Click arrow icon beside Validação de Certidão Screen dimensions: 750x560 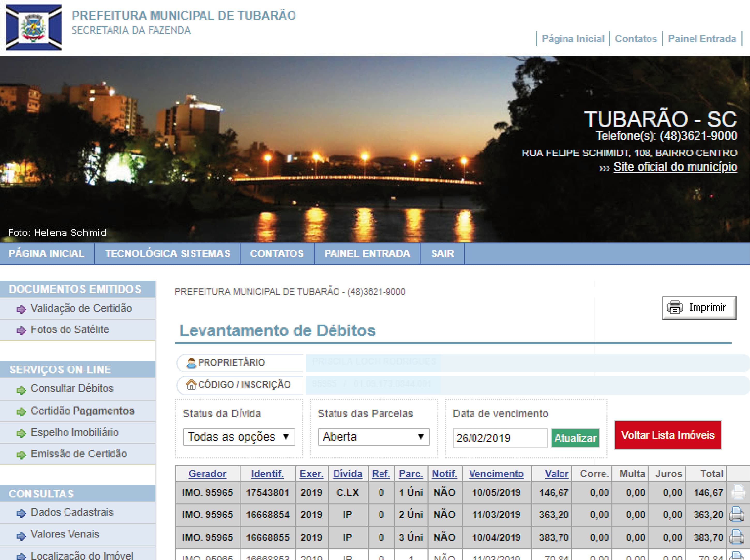21,309
